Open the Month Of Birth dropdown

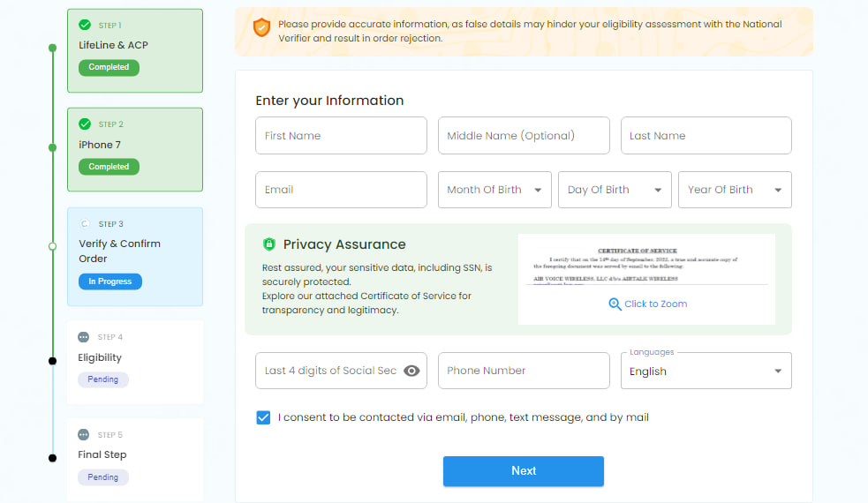coord(494,190)
